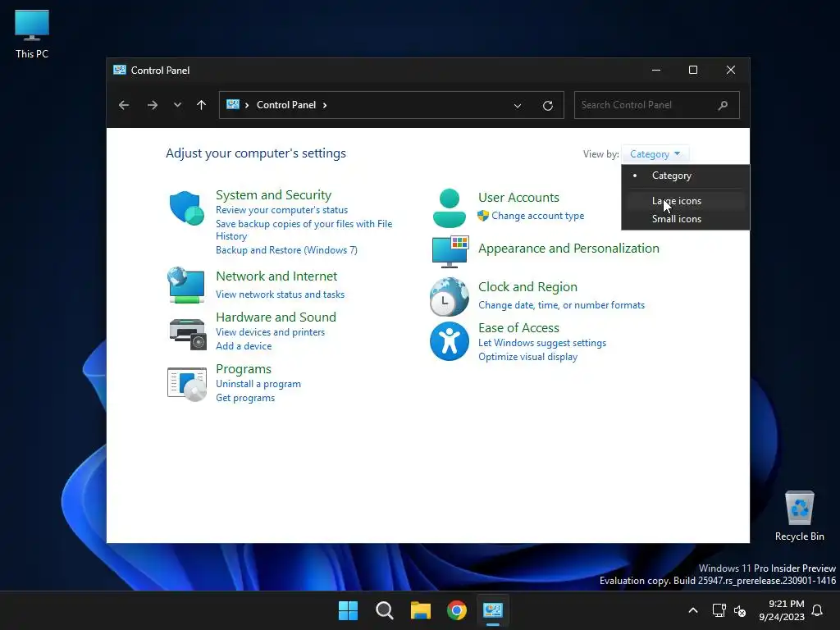840x630 pixels.
Task: Click the User Accounts person icon
Action: click(449, 208)
